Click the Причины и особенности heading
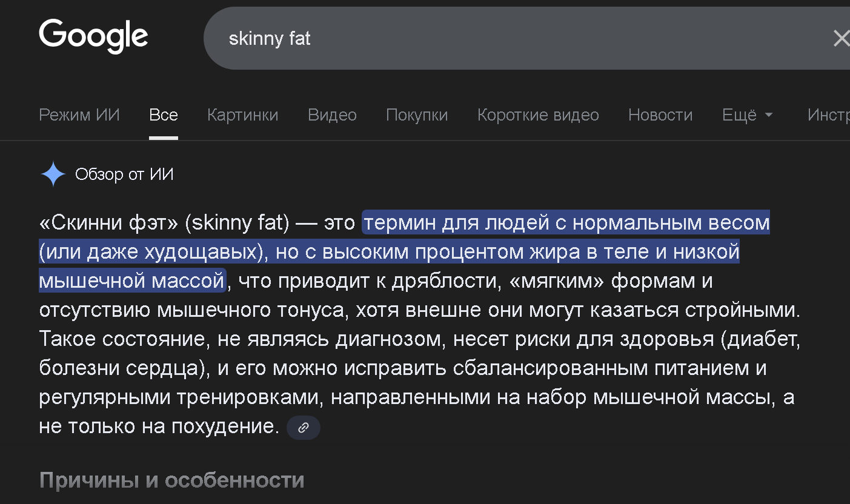 (171, 480)
